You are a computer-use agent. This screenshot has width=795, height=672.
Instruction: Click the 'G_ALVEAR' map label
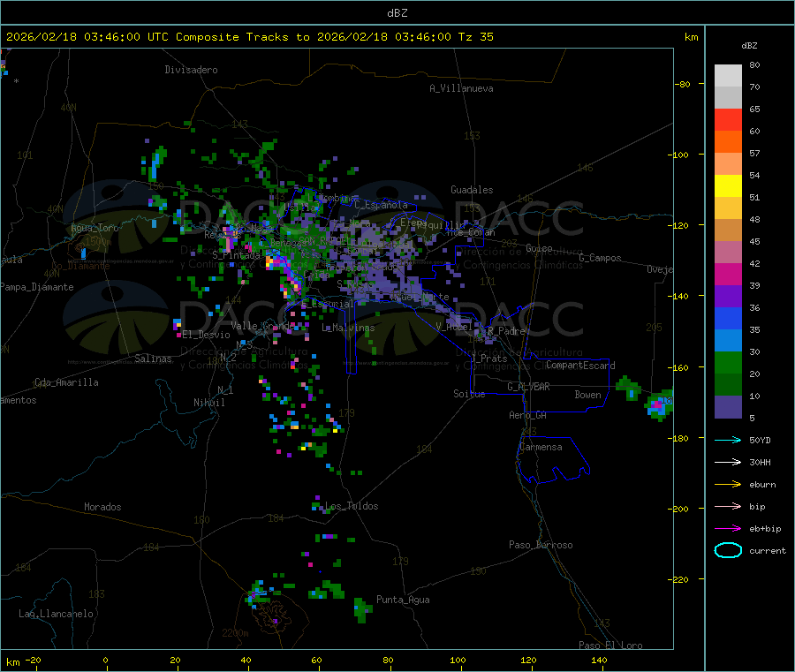[x=528, y=387]
